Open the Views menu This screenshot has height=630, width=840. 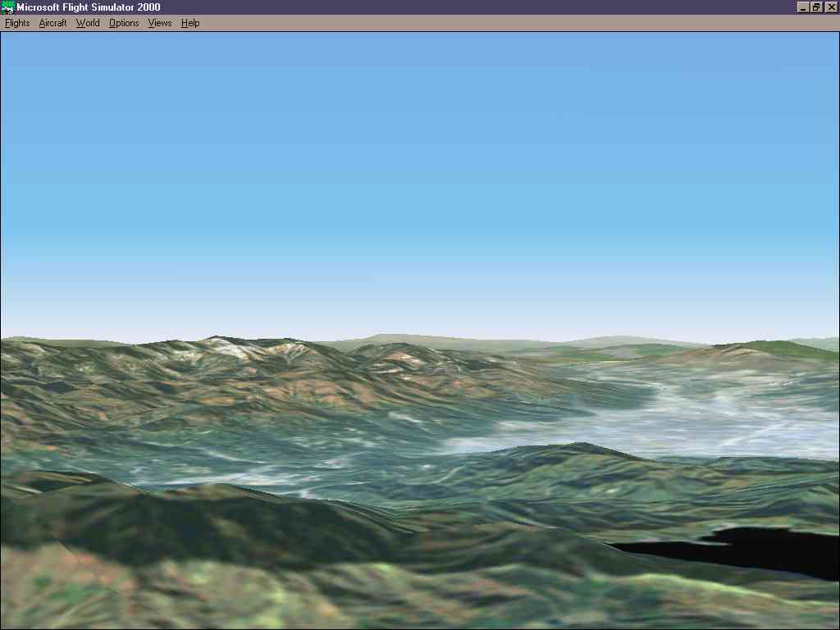pyautogui.click(x=160, y=23)
